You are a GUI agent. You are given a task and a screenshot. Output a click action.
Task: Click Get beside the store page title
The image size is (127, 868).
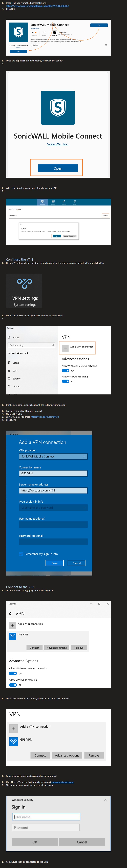pos(99,25)
